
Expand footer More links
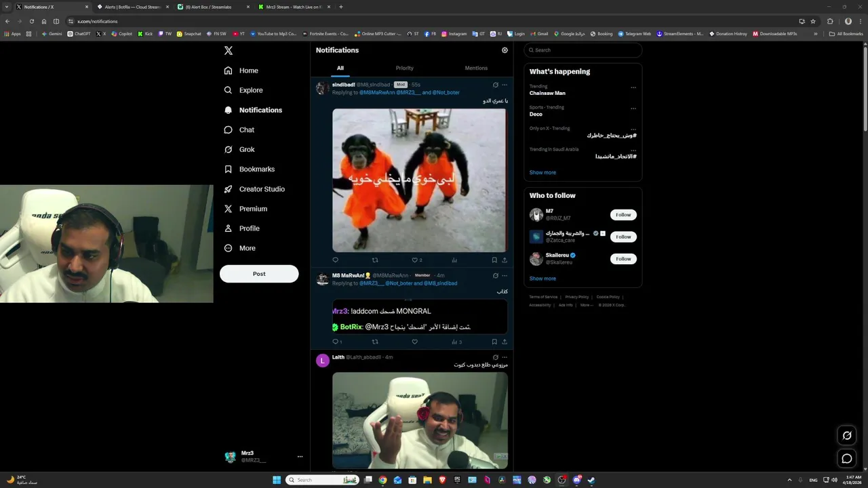click(x=586, y=305)
